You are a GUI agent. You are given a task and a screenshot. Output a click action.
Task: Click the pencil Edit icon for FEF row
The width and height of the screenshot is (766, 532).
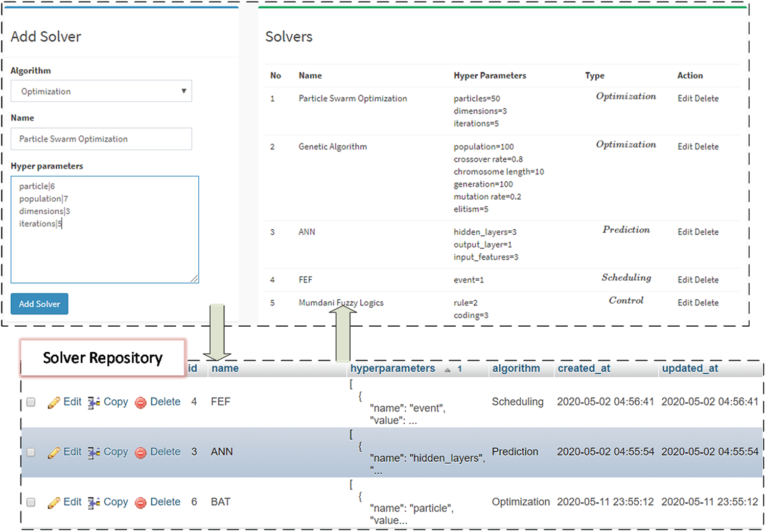pos(54,403)
